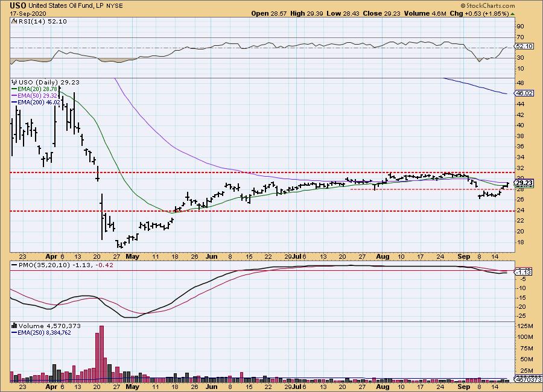
Task: Click the Sep label below the volume panel
Action: 464,387
